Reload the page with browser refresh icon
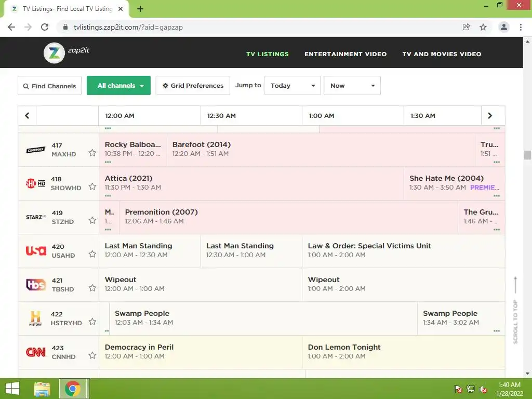The image size is (532, 399). coord(45,27)
